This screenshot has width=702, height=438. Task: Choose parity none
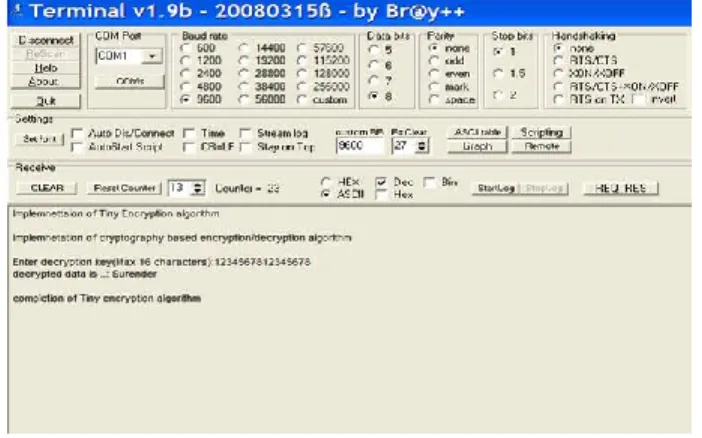point(433,48)
